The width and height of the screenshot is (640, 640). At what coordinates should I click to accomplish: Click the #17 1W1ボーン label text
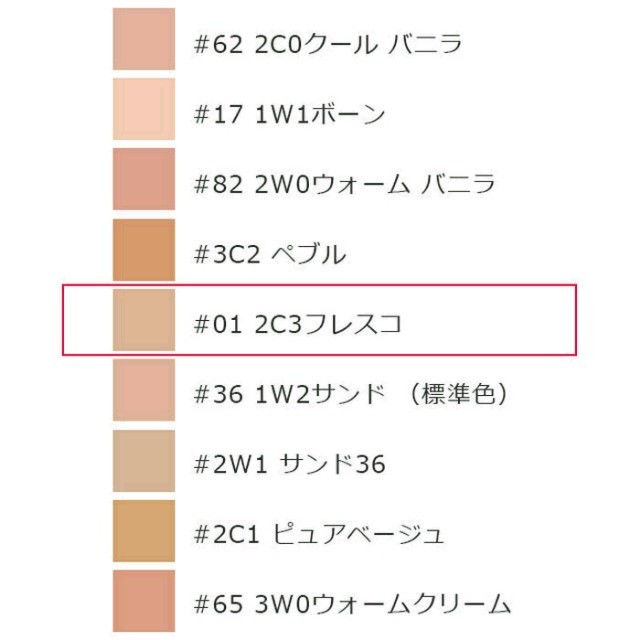[289, 114]
